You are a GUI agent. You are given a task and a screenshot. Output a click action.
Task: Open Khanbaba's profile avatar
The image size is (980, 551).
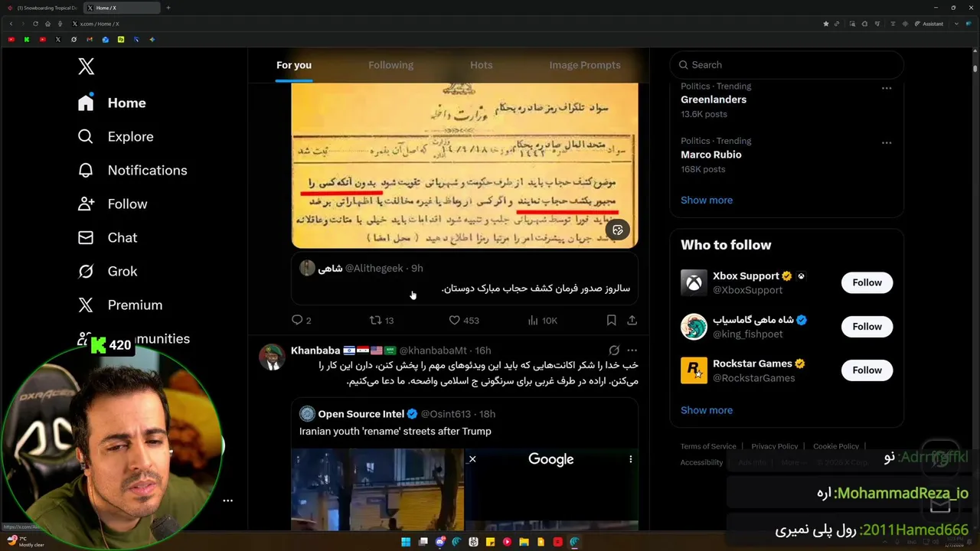pos(272,357)
